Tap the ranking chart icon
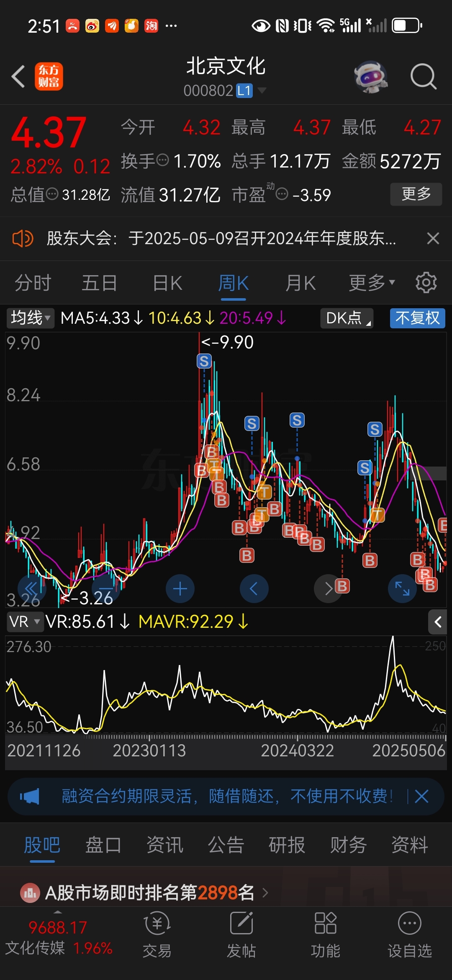Image resolution: width=452 pixels, height=980 pixels. pos(30,893)
